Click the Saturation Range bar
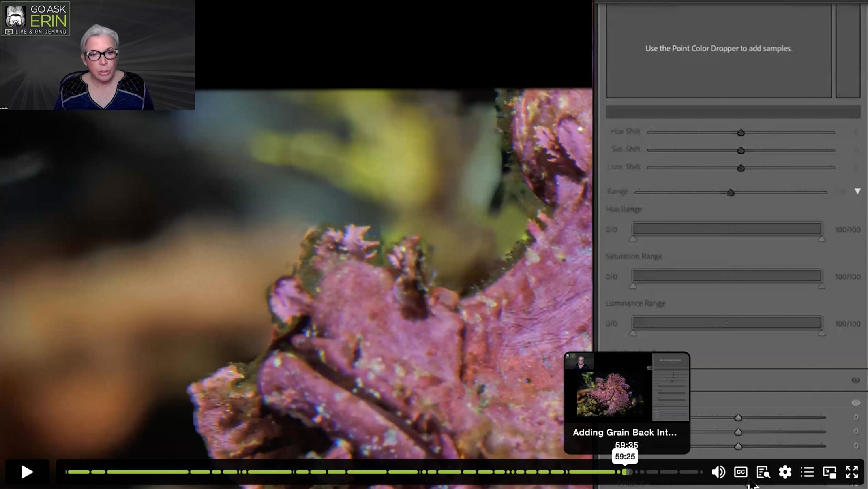Image resolution: width=868 pixels, height=489 pixels. click(727, 276)
